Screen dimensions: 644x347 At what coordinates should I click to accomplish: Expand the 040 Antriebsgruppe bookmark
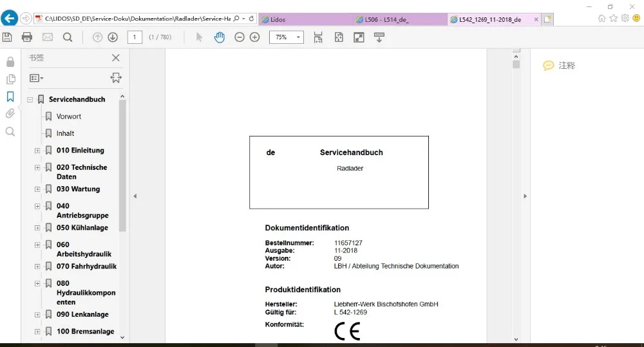click(37, 206)
